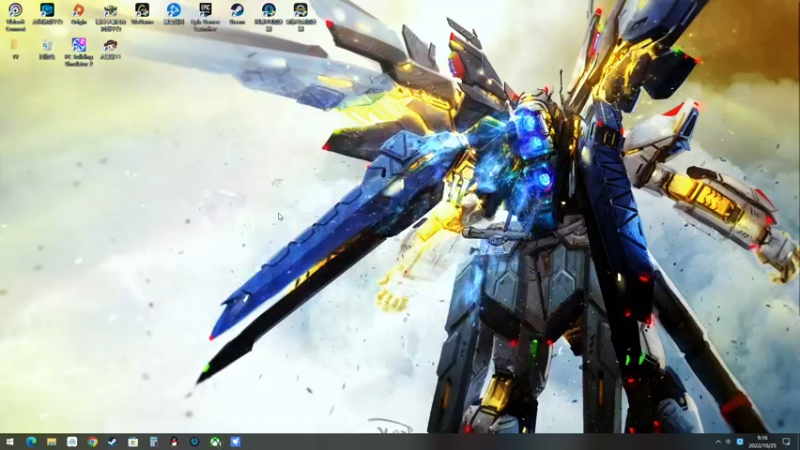The image size is (800, 450).
Task: Select the blue circular play-arrow desktop shortcut
Action: (173, 14)
